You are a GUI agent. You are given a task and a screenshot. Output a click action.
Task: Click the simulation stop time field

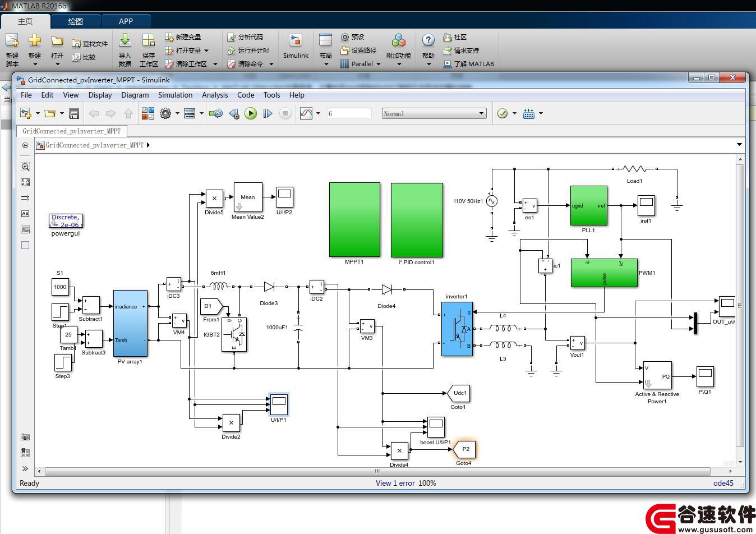point(349,113)
